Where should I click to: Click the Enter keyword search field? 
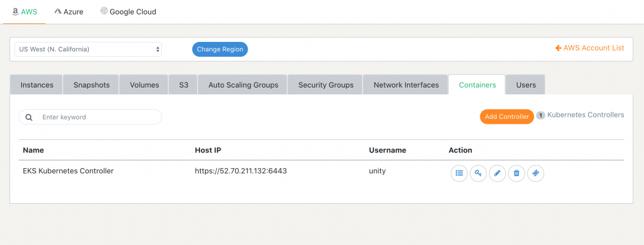[91, 117]
